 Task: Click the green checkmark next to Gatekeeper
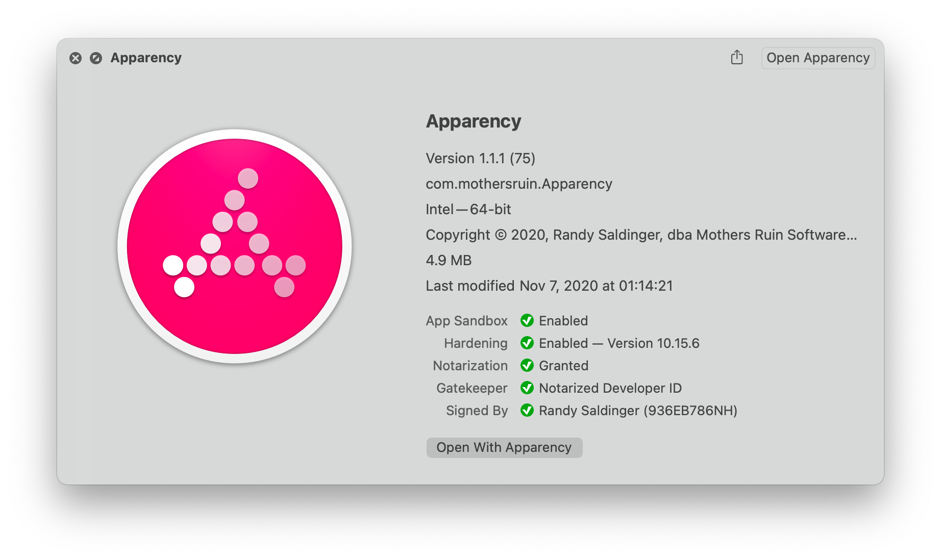pos(527,388)
